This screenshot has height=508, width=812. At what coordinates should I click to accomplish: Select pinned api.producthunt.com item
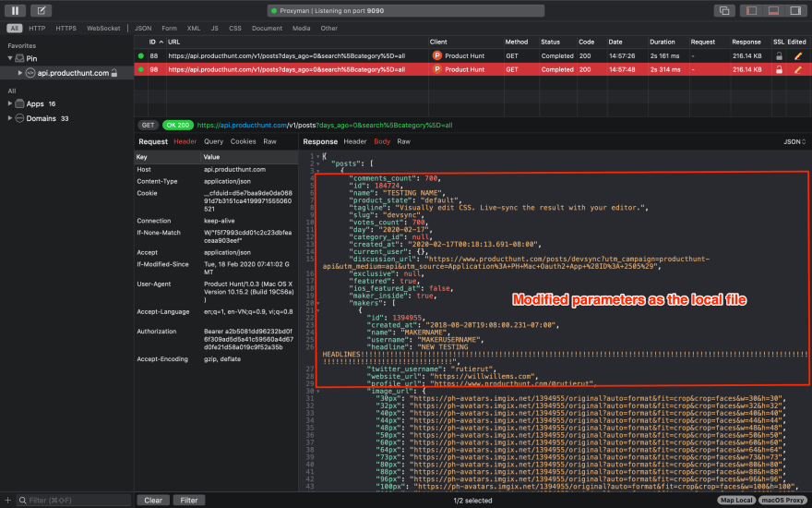73,73
